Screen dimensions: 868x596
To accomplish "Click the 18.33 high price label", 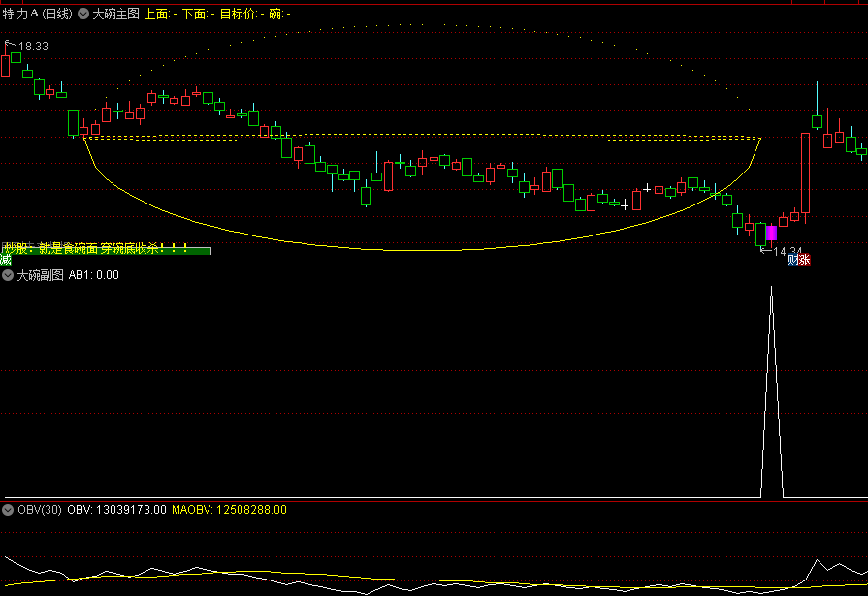I will 33,47.
